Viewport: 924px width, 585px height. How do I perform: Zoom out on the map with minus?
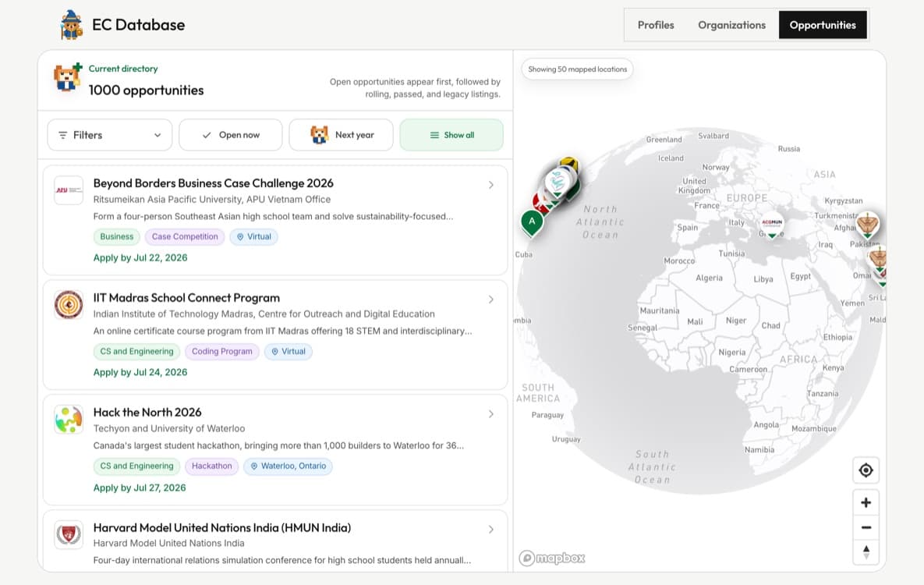tap(866, 527)
